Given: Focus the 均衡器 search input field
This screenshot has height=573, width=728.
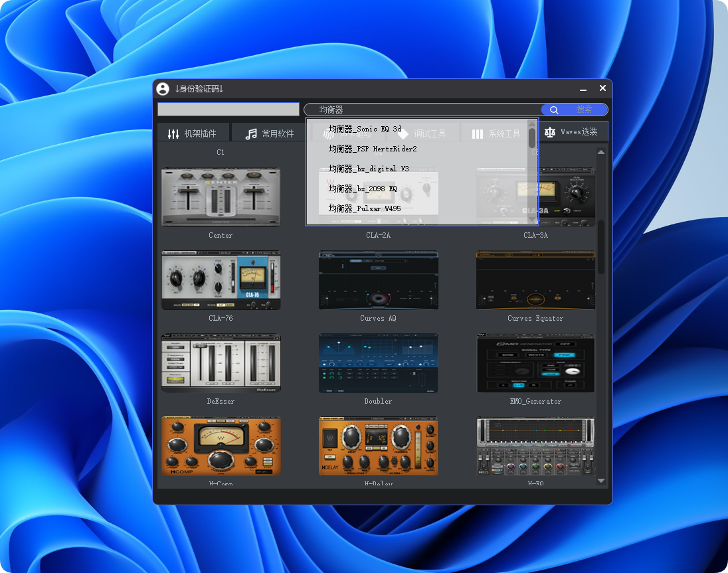Looking at the screenshot, I should coord(422,110).
